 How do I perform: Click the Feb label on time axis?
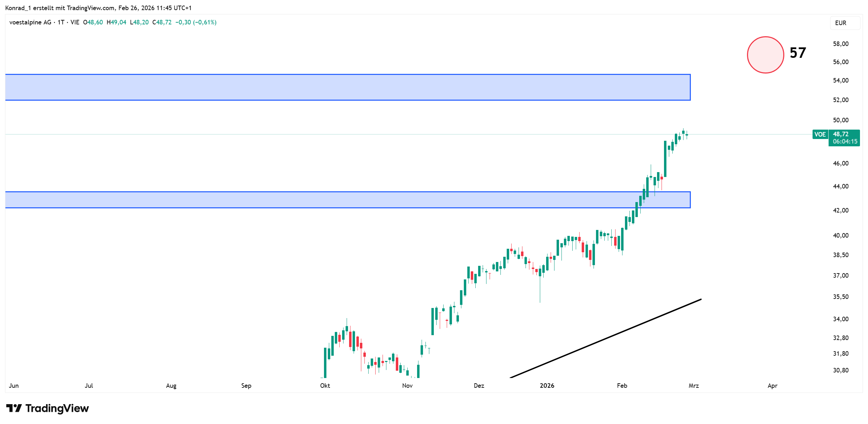pos(622,386)
